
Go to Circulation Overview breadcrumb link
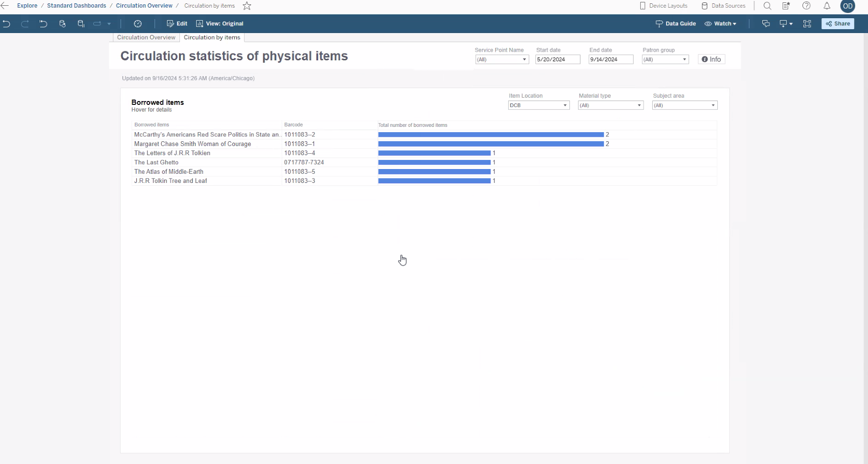144,6
